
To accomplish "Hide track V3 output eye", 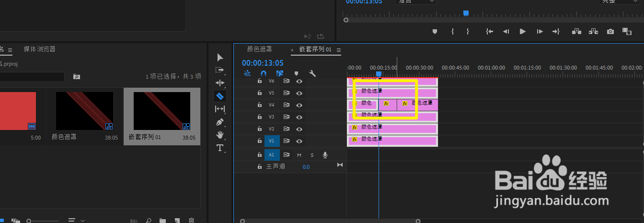I will [x=299, y=117].
